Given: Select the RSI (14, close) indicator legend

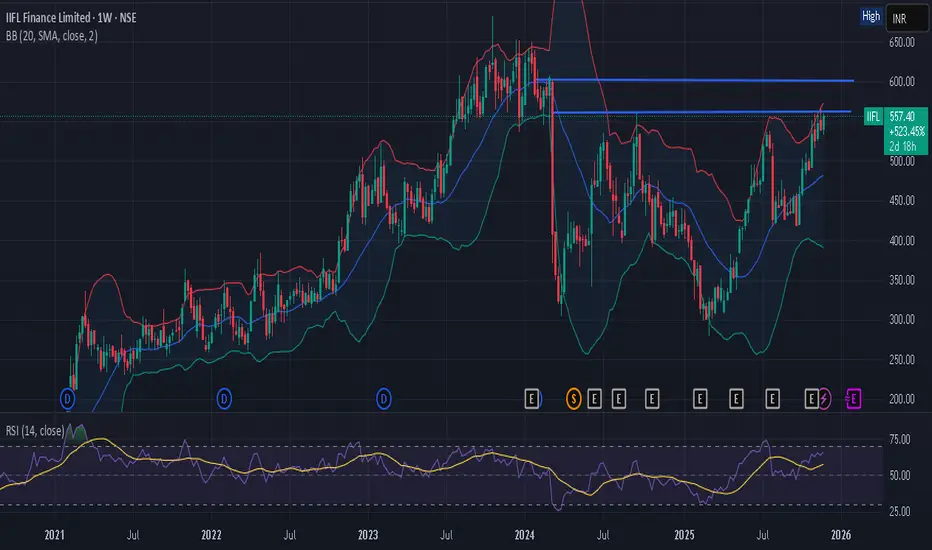Looking at the screenshot, I should click(x=35, y=430).
